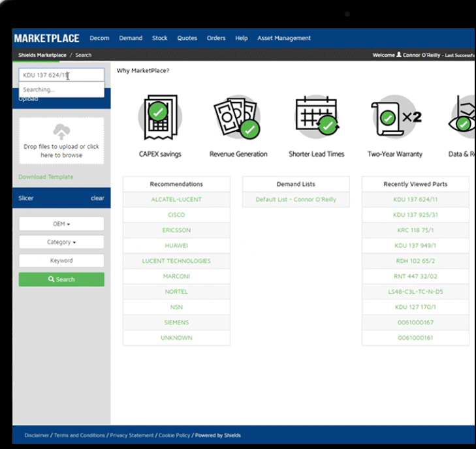Click the Two-Year Warranty scroll icon

(x=394, y=117)
